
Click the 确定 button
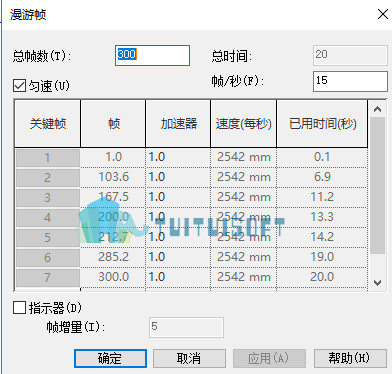point(110,359)
